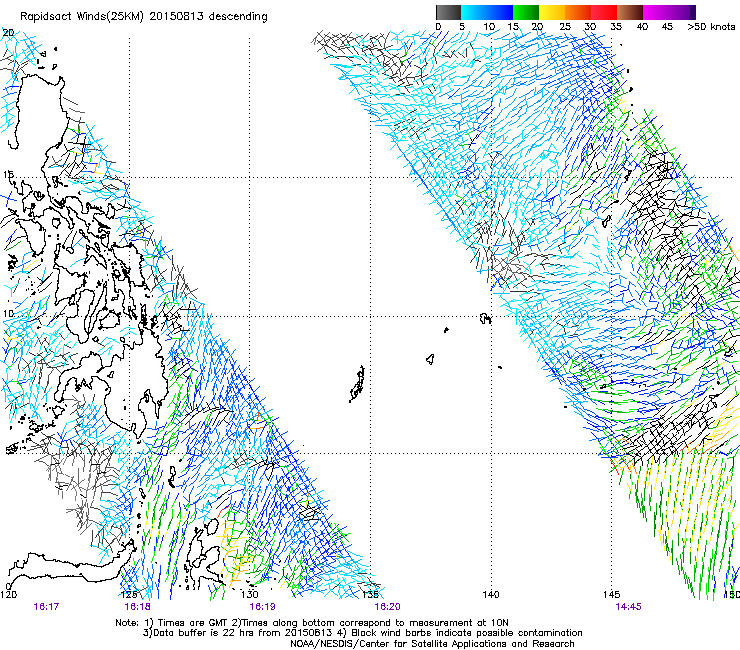This screenshot has width=740, height=650.
Task: Click the '130' longitude axis label
Action: (x=250, y=594)
